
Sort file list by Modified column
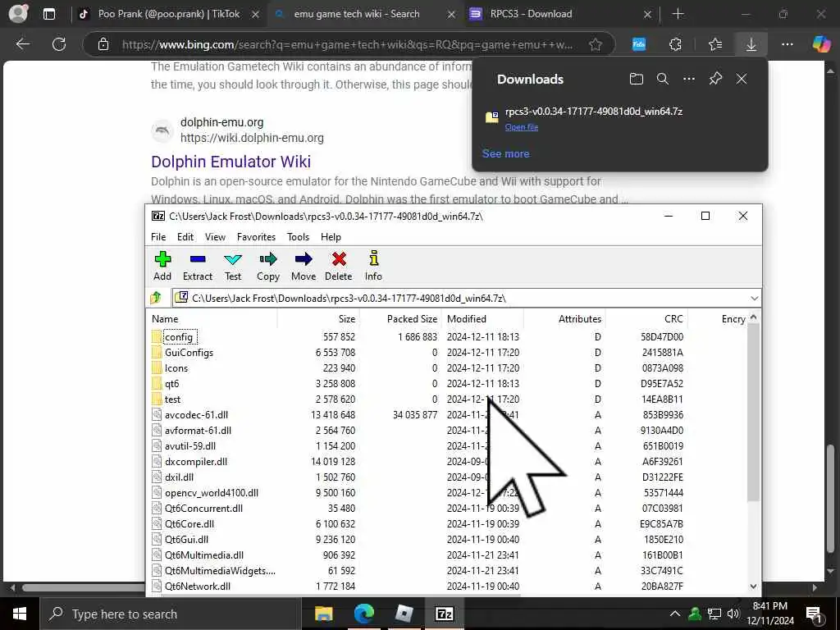coord(482,319)
